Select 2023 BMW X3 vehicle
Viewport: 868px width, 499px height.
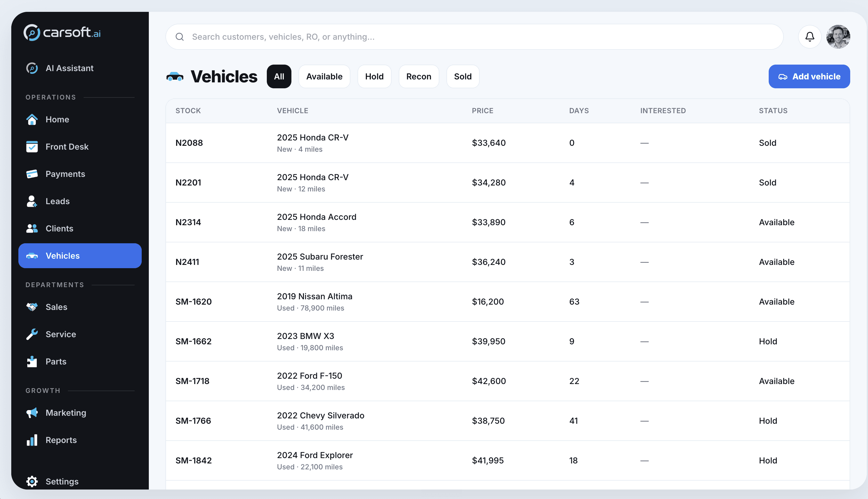pos(305,336)
